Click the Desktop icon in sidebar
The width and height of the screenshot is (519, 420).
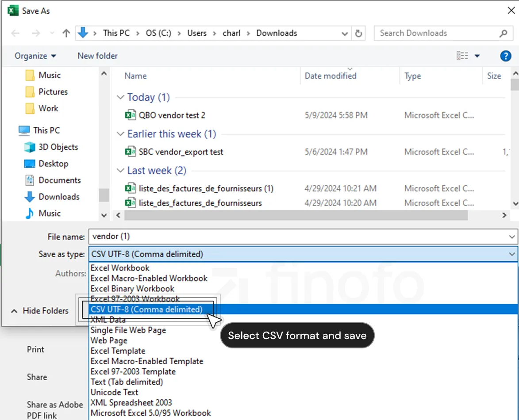(x=30, y=164)
